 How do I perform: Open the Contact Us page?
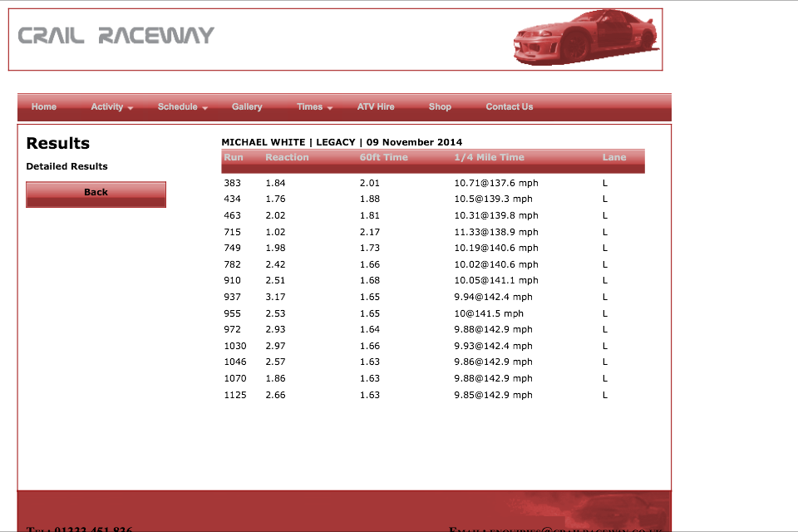[x=510, y=107]
